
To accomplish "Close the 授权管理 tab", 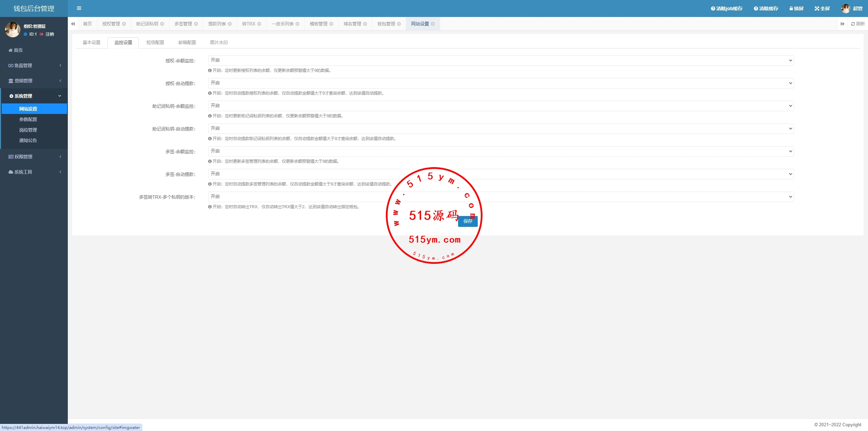I will pos(124,24).
